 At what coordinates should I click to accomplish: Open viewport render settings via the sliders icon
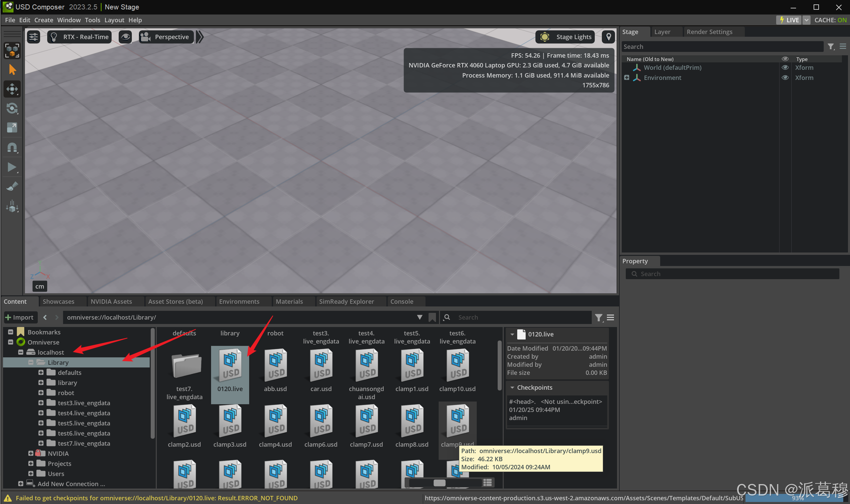click(33, 37)
